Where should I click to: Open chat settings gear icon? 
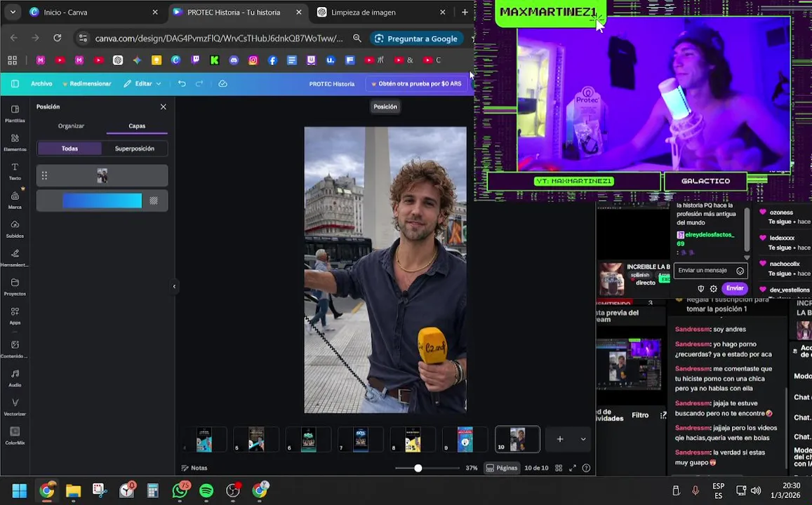(713, 289)
